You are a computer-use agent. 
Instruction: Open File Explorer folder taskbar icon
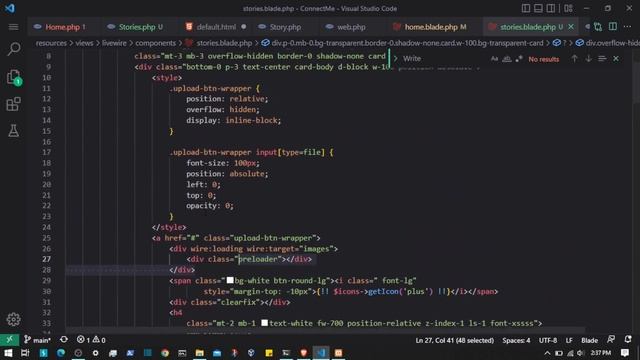pos(200,353)
